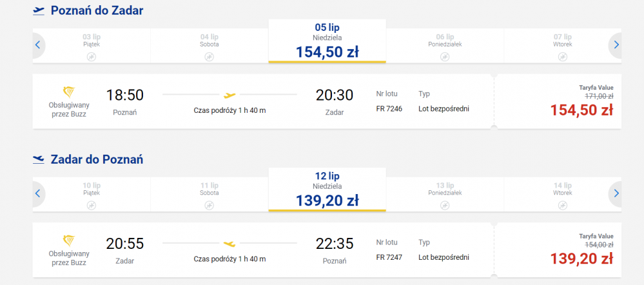Select the 05 lip Niedziela date tab
The width and height of the screenshot is (644, 285).
[327, 41]
